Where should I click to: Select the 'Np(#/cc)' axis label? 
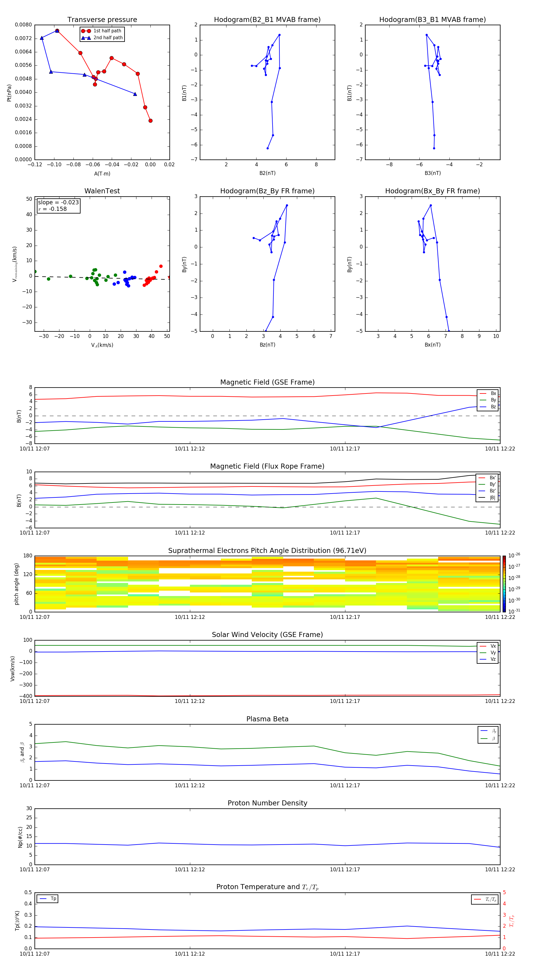(x=20, y=837)
